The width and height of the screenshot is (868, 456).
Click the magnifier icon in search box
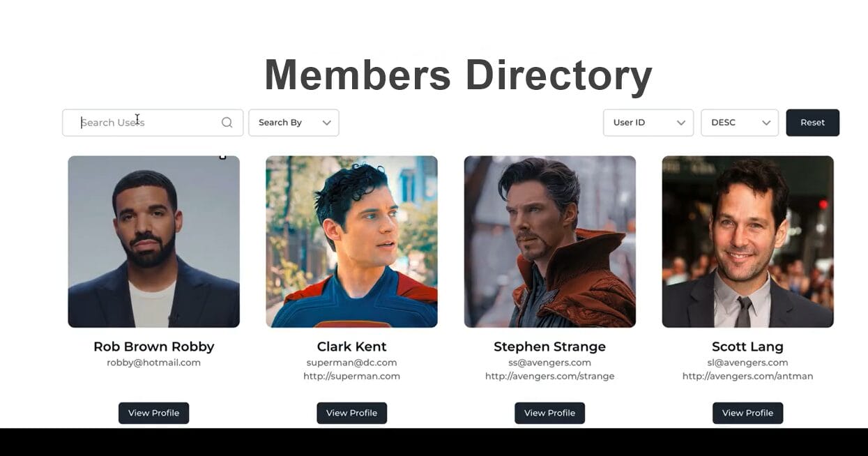click(x=227, y=123)
